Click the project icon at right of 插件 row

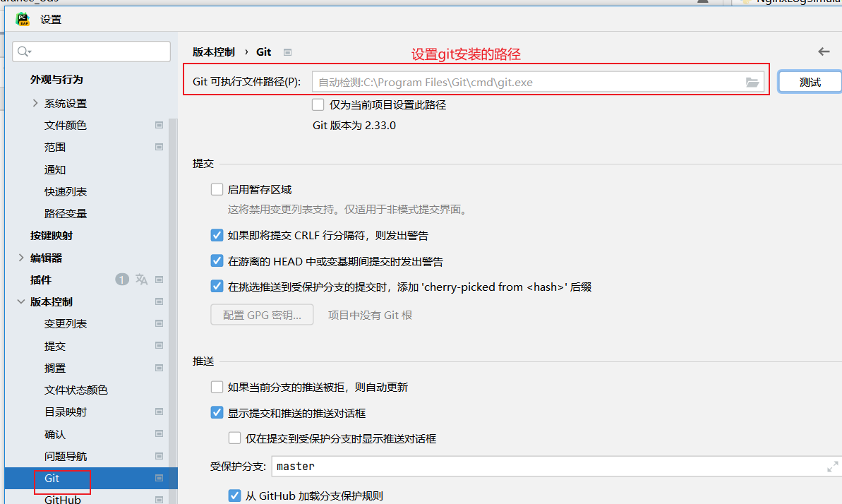click(159, 280)
